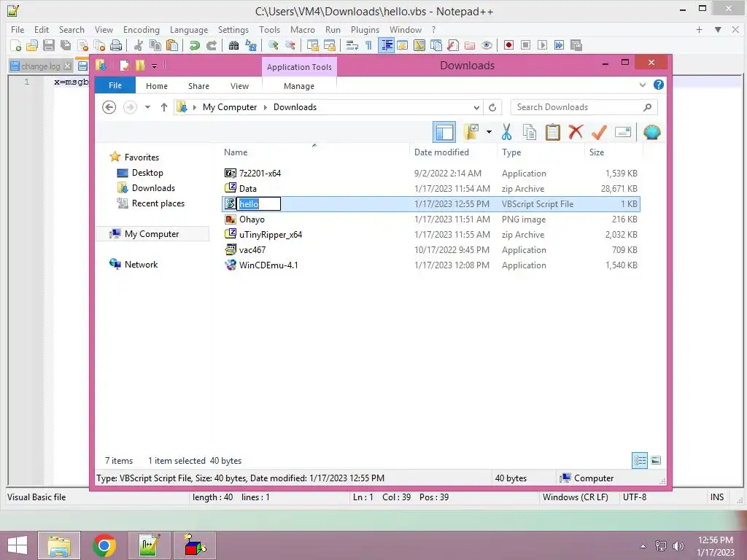Expand the My Computer breadcrumb arrow

(x=266, y=107)
